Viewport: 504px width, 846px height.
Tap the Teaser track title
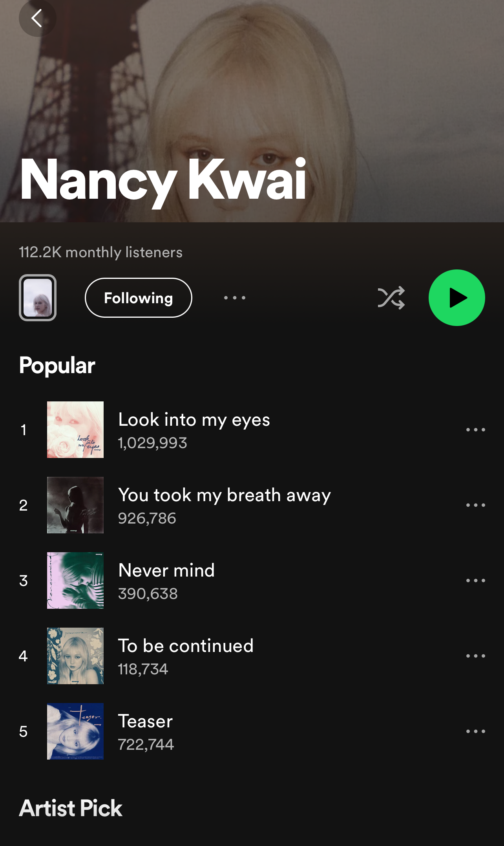[145, 721]
